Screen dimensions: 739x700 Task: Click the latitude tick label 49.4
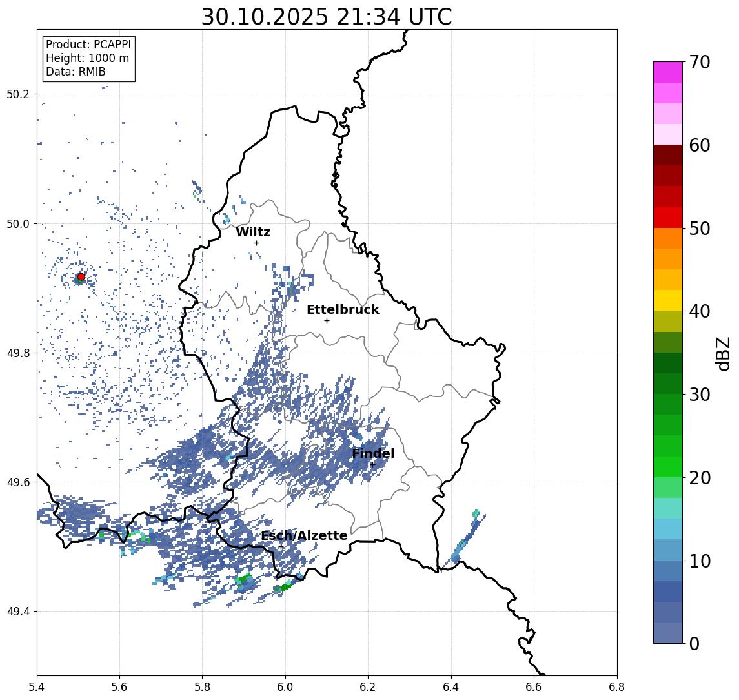click(x=18, y=612)
